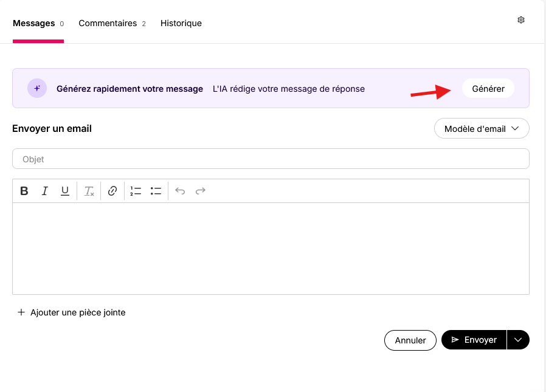Image resolution: width=546 pixels, height=392 pixels.
Task: Click Ajouter une pièce jointe
Action: click(71, 312)
